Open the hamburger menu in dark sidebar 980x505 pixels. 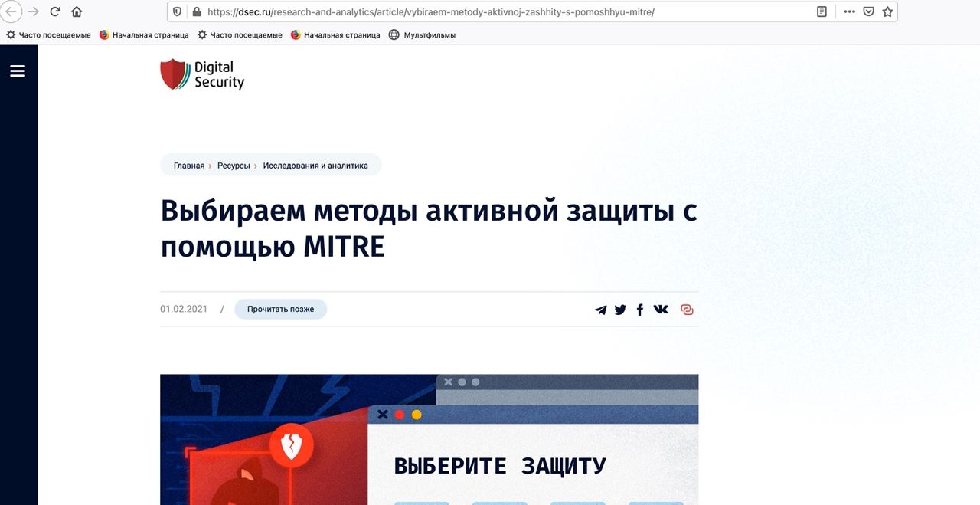pos(18,71)
